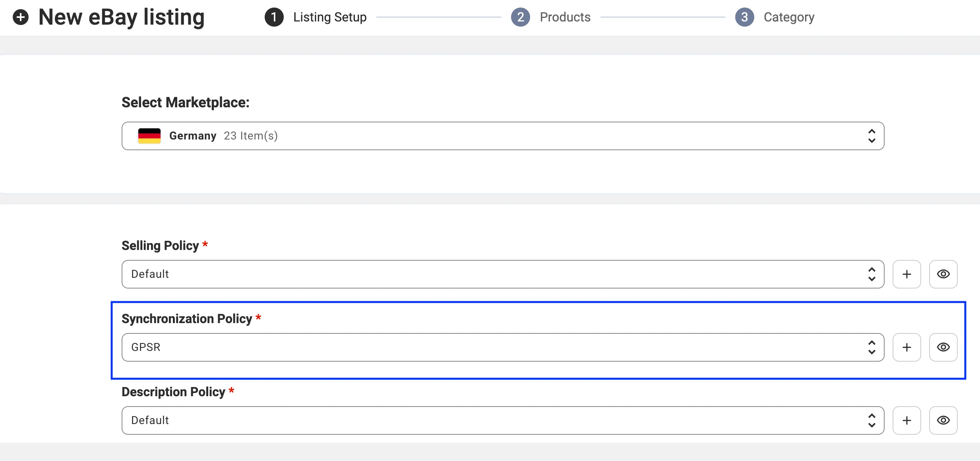Add a new Description Policy with plus button
This screenshot has height=461, width=980.
[x=906, y=420]
